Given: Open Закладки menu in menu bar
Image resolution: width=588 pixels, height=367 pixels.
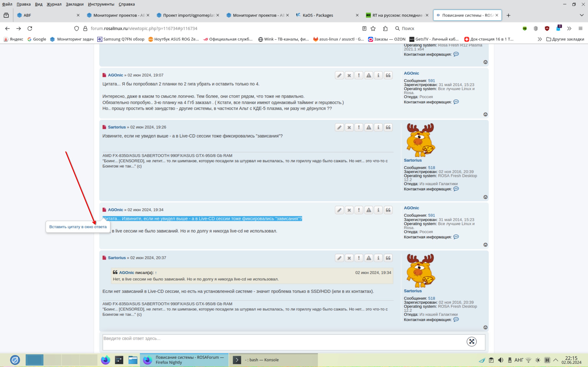Looking at the screenshot, I should pyautogui.click(x=75, y=4).
